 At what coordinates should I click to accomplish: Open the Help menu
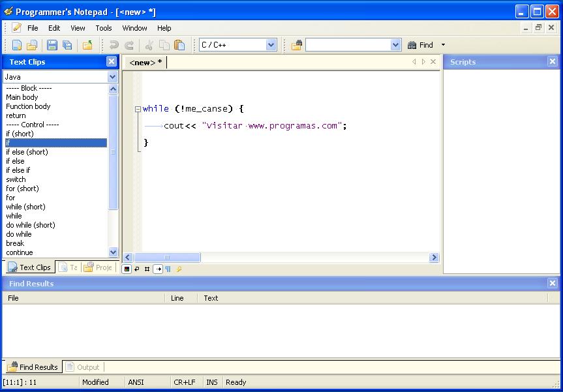pyautogui.click(x=164, y=27)
